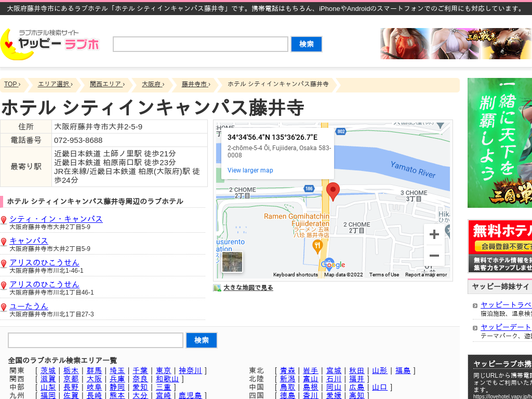The image size is (532, 399).
Task: Open 広島 area link
Action: click(x=356, y=387)
